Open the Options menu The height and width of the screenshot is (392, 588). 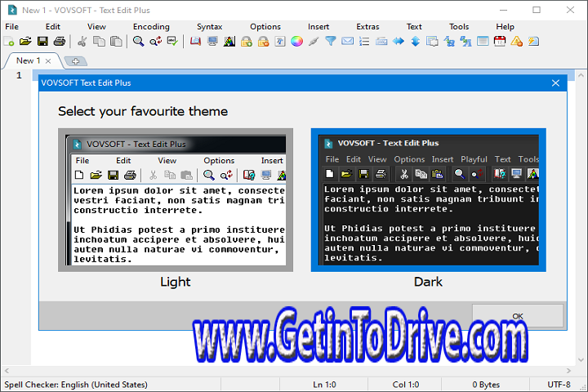pos(265,27)
